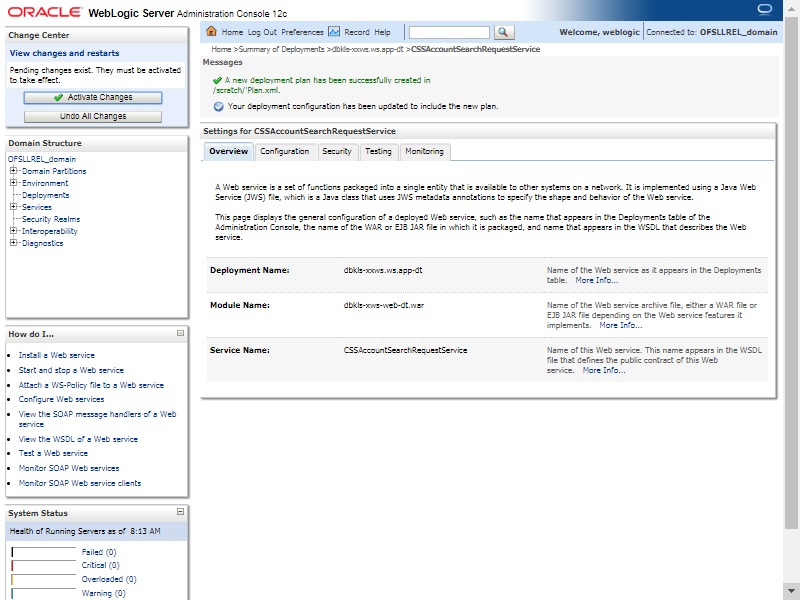This screenshot has height=600, width=800.
Task: Expand Domain Partitions tree node
Action: 13,171
